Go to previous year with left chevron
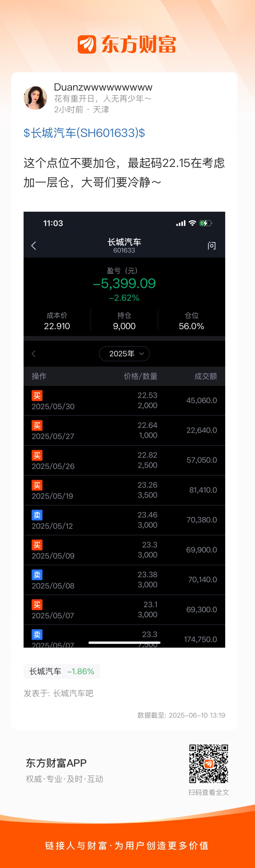The image size is (255, 868). [x=33, y=354]
